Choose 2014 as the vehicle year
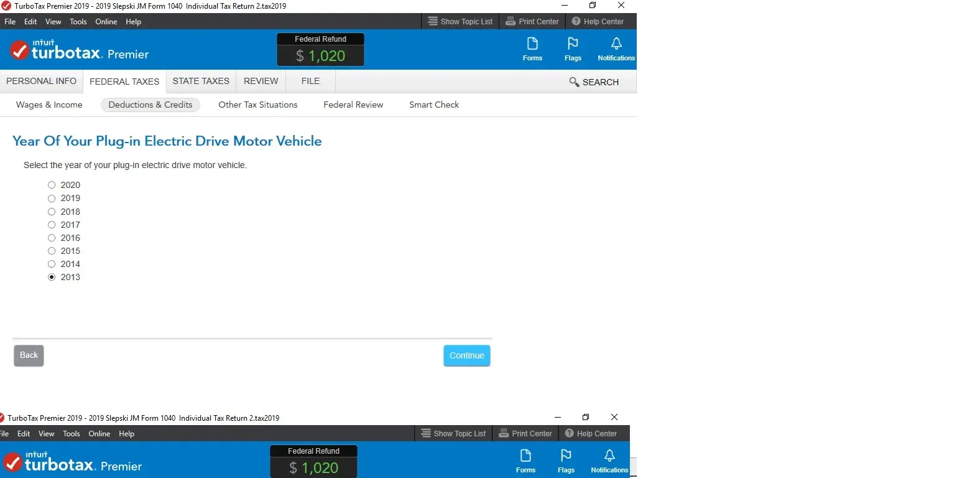This screenshot has height=478, width=980. (x=52, y=264)
